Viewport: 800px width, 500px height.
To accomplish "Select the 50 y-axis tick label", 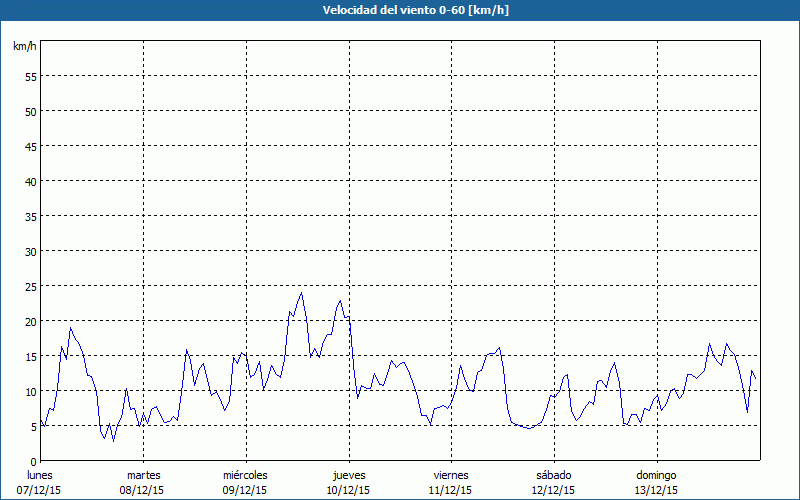I will 30,111.
